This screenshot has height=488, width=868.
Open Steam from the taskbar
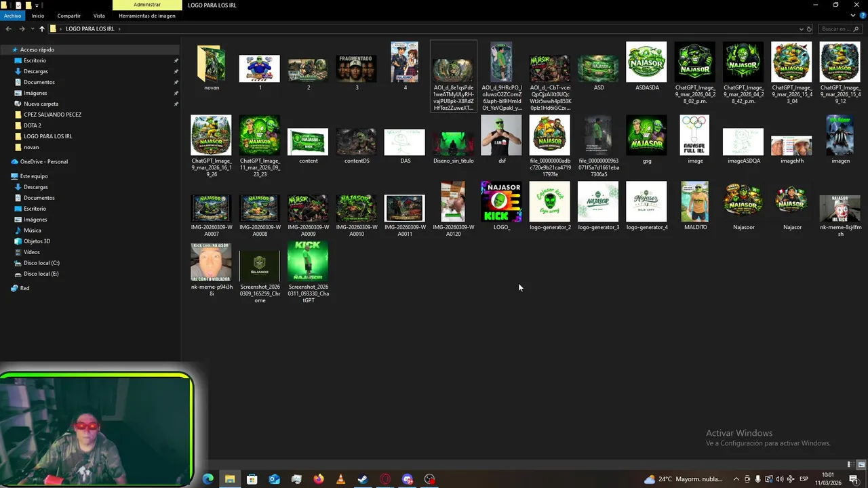[363, 479]
